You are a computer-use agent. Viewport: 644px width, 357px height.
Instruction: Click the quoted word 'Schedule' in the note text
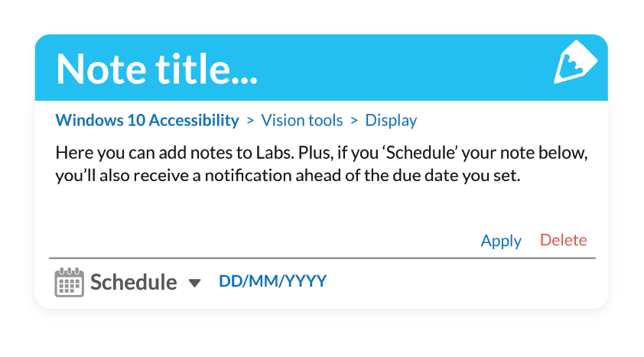click(420, 153)
